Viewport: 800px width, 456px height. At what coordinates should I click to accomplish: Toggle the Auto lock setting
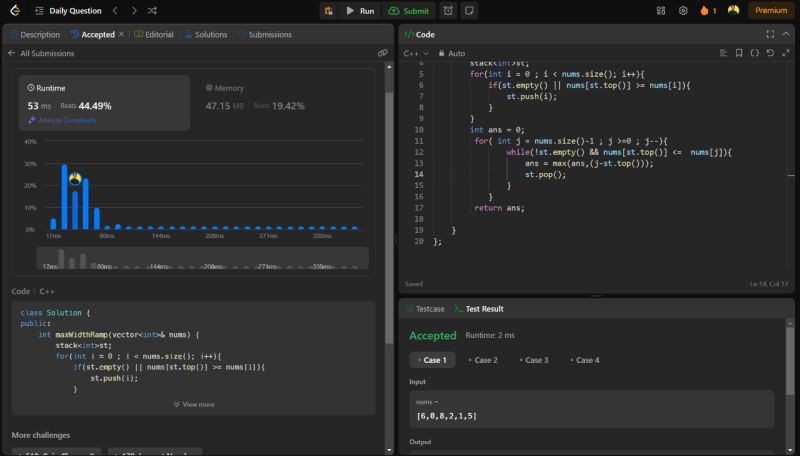click(x=452, y=54)
